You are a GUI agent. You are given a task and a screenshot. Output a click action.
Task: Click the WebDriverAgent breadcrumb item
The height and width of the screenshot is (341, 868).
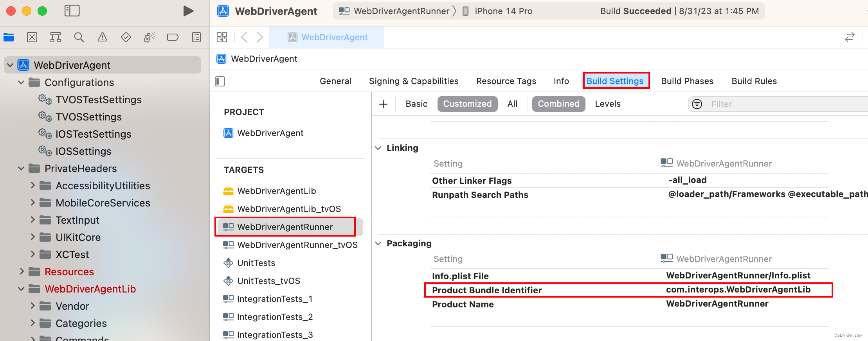click(257, 59)
